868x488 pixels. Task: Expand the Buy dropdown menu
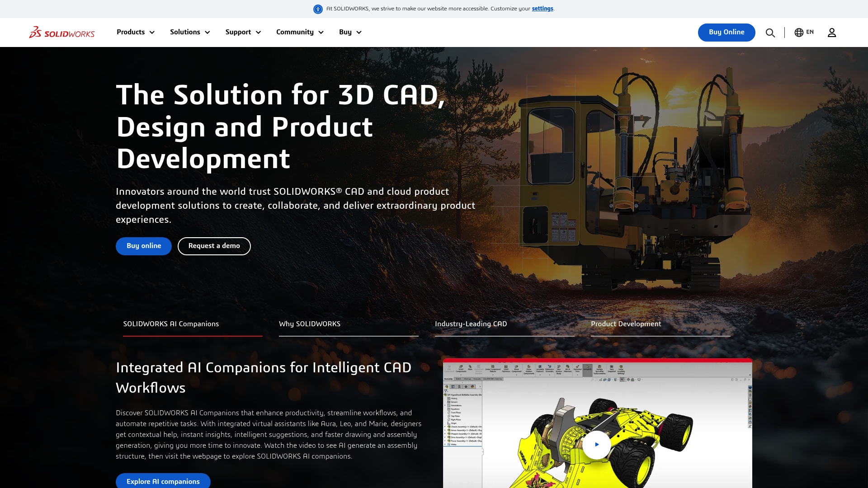click(350, 32)
